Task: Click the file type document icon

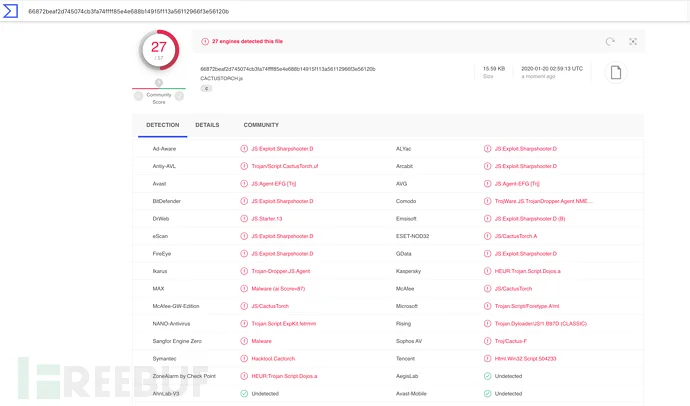Action: coord(616,72)
